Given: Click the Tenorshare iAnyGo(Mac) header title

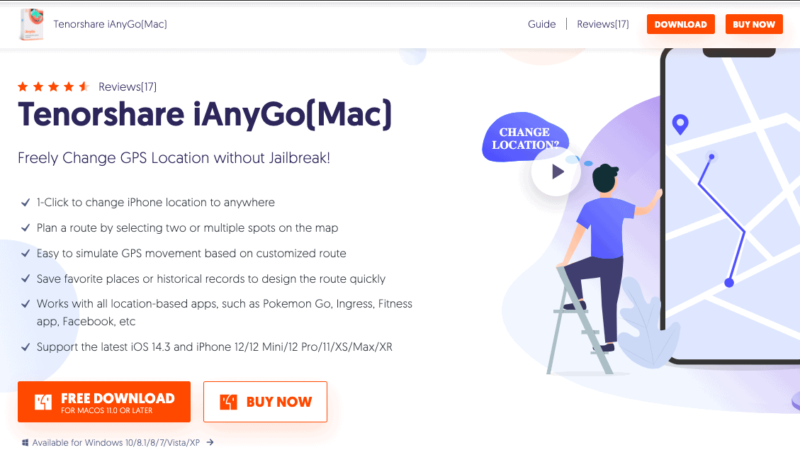Looking at the screenshot, I should pos(110,24).
